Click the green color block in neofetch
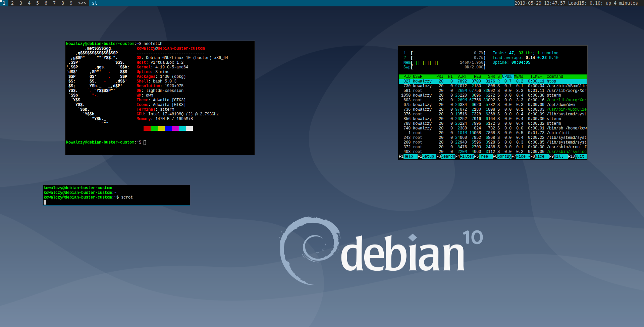This screenshot has height=327, width=644. (x=154, y=128)
